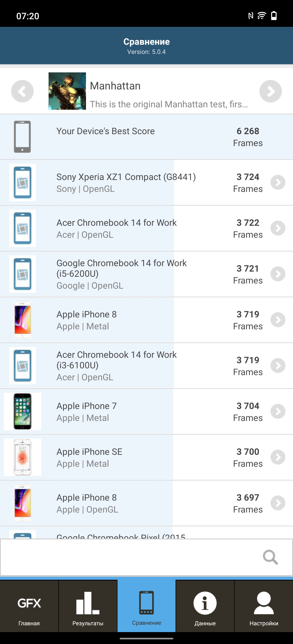Tap the search magnifier icon
Image resolution: width=293 pixels, height=644 pixels.
coord(270,557)
